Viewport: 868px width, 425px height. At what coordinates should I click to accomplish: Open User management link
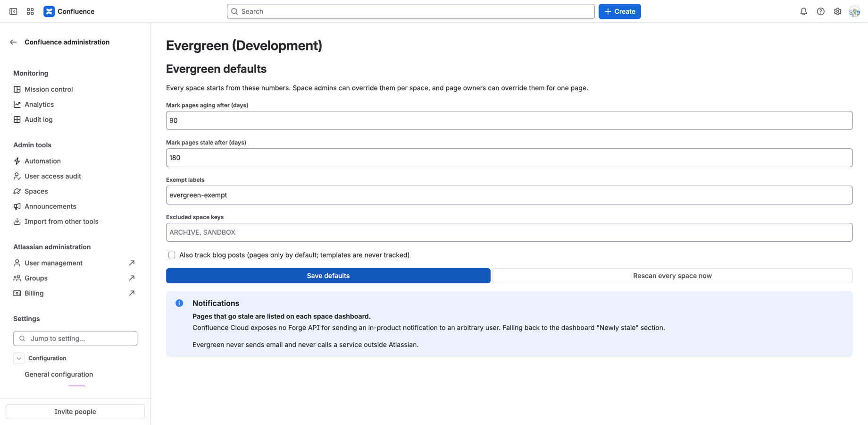[x=53, y=263]
